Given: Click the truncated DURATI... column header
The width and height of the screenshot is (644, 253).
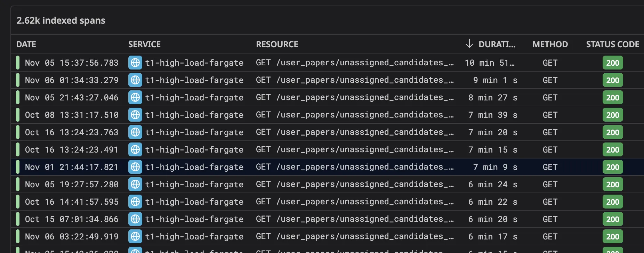Looking at the screenshot, I should coord(497,44).
